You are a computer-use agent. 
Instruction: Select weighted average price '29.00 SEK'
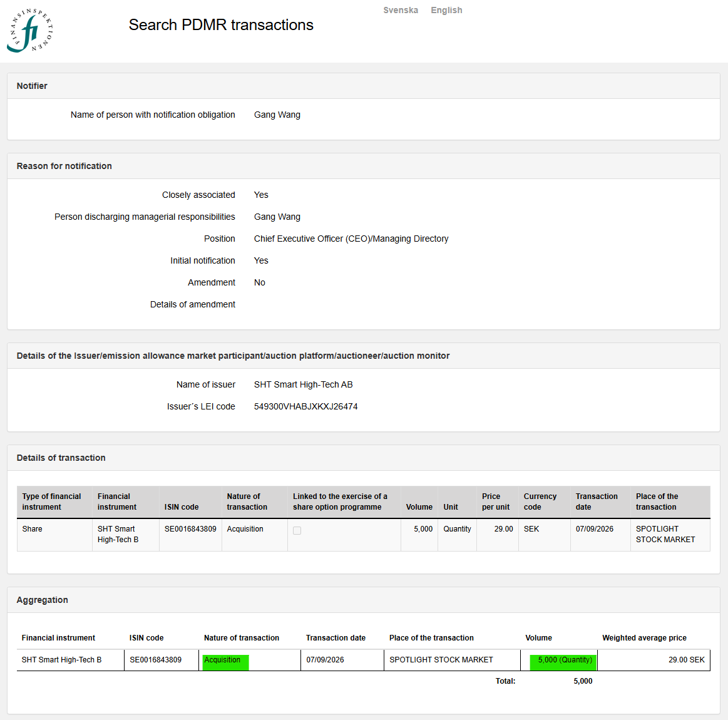pyautogui.click(x=686, y=660)
